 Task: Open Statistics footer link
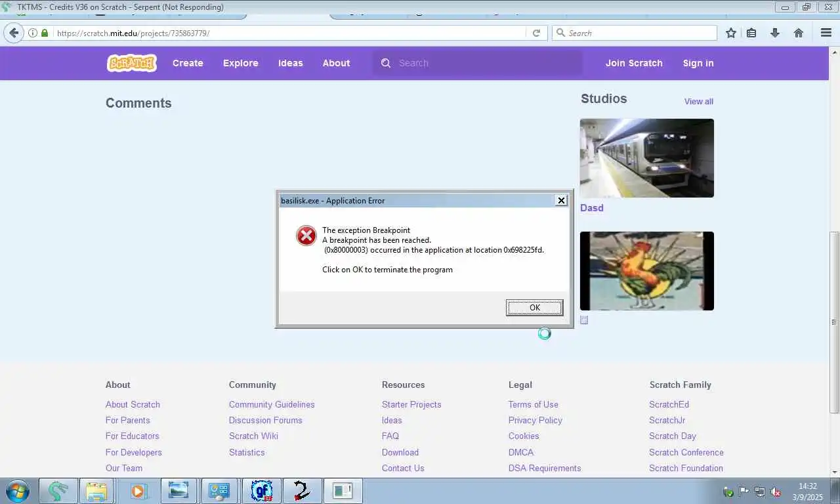247,453
